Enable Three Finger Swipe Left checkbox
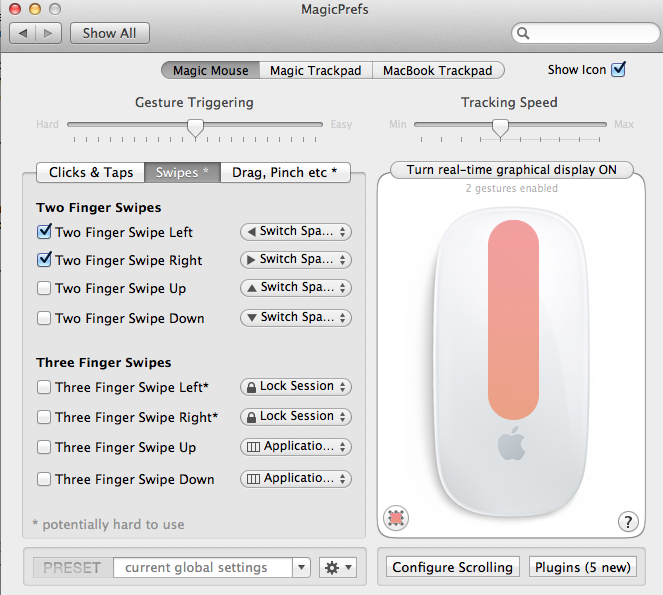 click(x=44, y=387)
